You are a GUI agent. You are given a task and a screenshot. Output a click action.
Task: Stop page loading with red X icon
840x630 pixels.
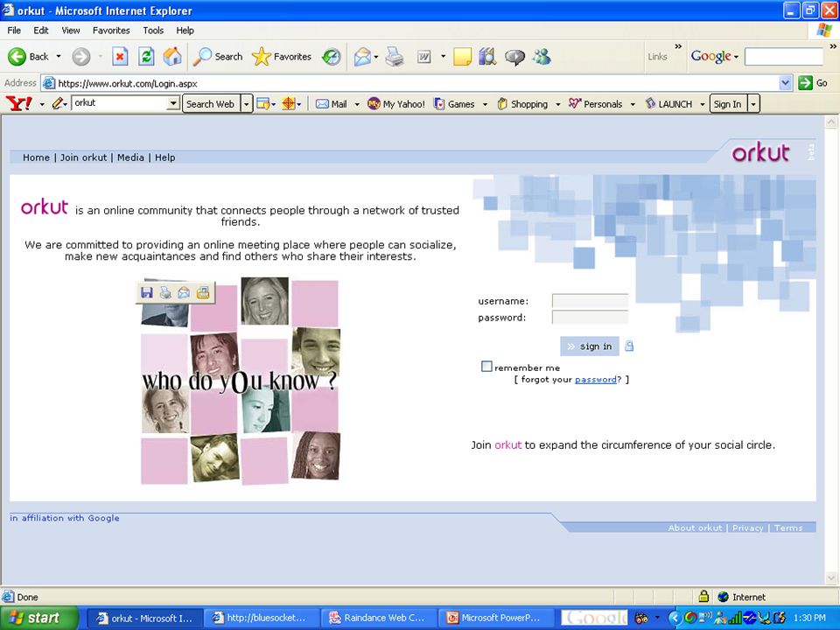pos(120,56)
